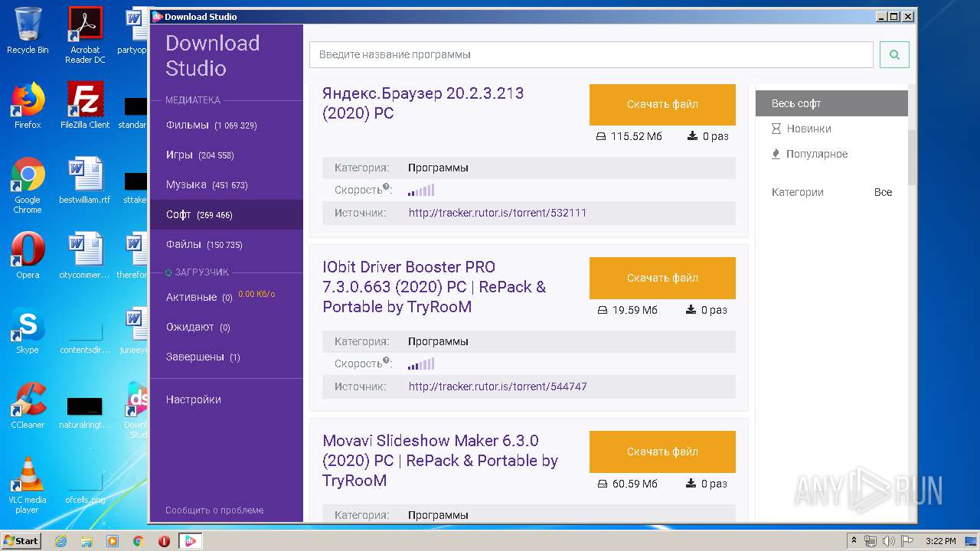The image size is (980, 551).
Task: Open Windows Explorer taskbar icon
Action: 87,541
